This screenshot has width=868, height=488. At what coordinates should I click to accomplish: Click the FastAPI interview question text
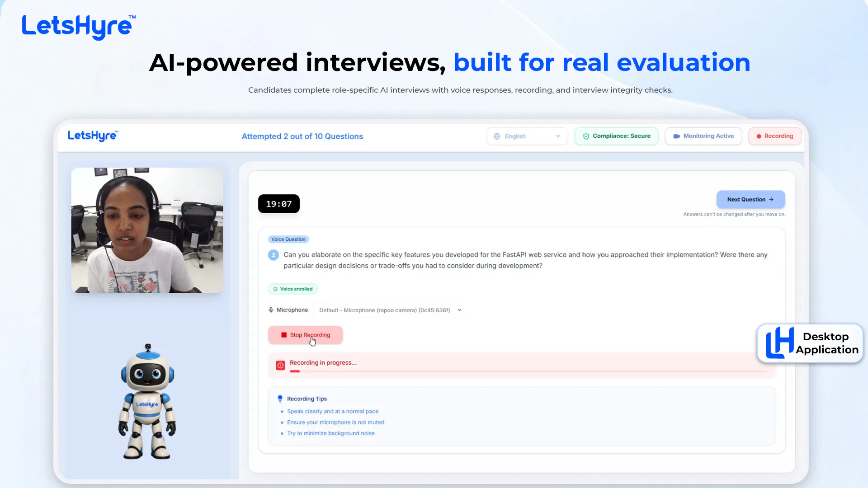(x=525, y=260)
